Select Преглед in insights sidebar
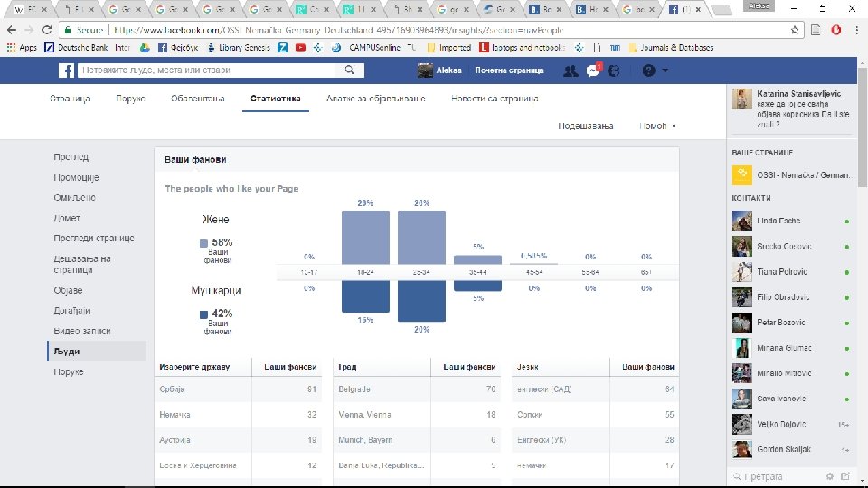The height and width of the screenshot is (488, 868). 71,157
